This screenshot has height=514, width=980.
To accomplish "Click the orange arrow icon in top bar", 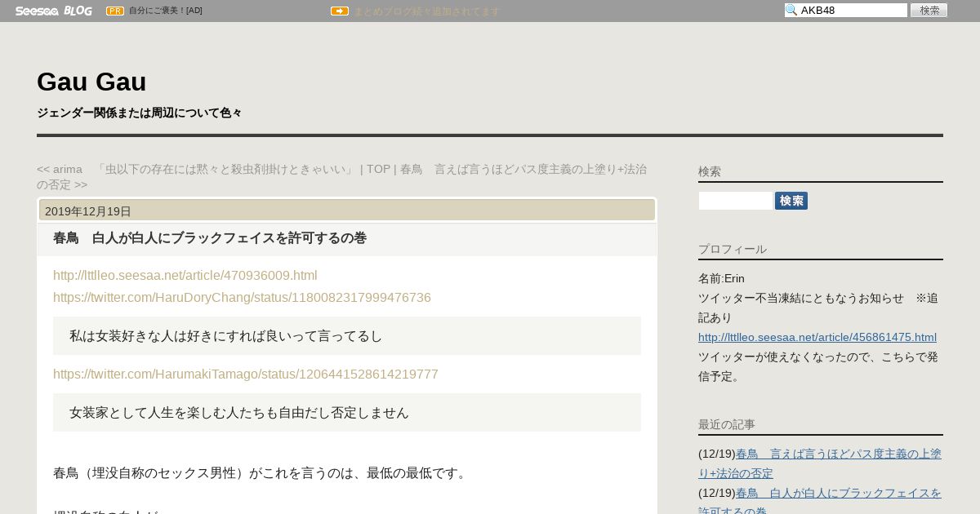I will [340, 11].
